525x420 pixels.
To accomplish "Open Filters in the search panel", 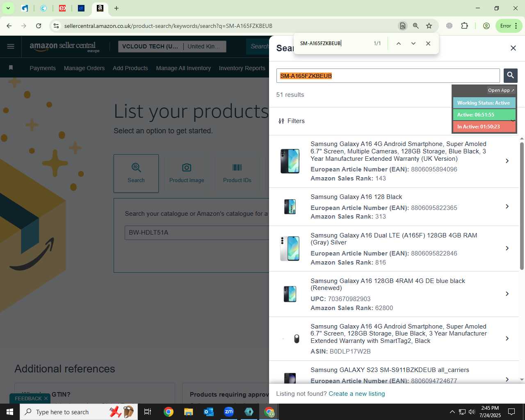I will (x=292, y=121).
